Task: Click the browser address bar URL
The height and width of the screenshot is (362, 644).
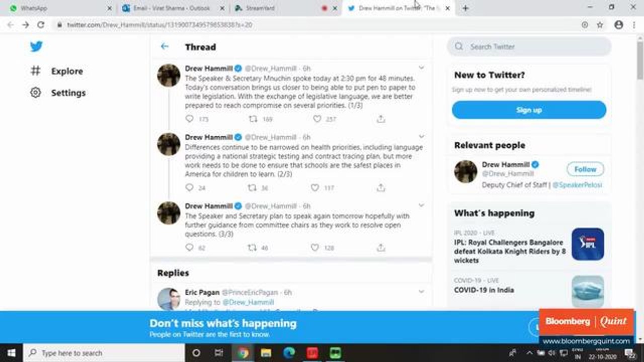Action: (159, 25)
